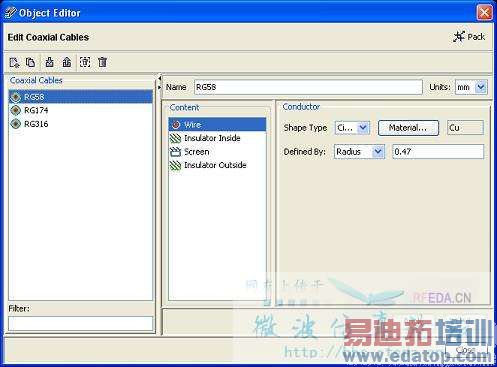Select the RG316 cable entry
497x367 pixels.
[x=80, y=124]
